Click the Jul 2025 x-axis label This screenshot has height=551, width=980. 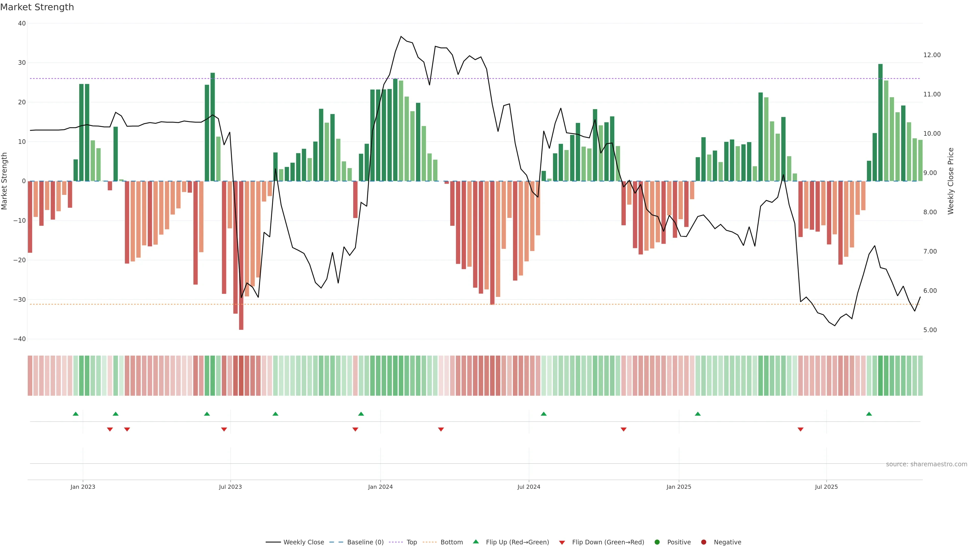pyautogui.click(x=826, y=487)
